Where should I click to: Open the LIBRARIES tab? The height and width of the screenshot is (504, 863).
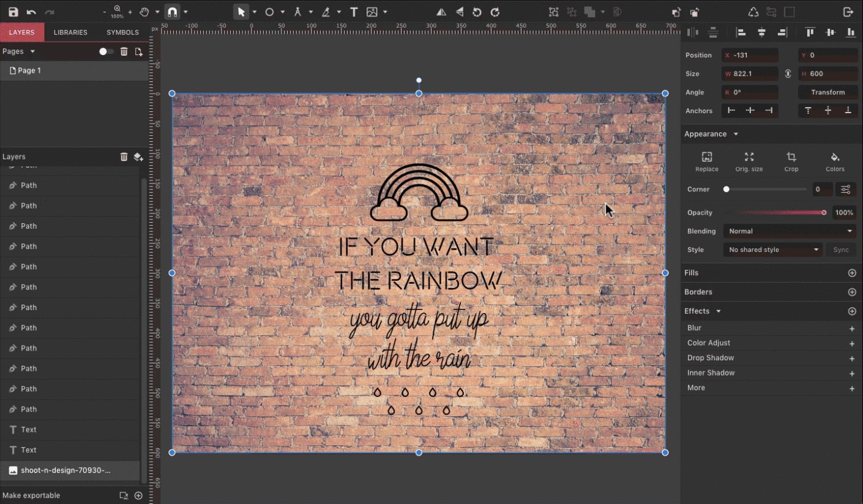tap(70, 32)
